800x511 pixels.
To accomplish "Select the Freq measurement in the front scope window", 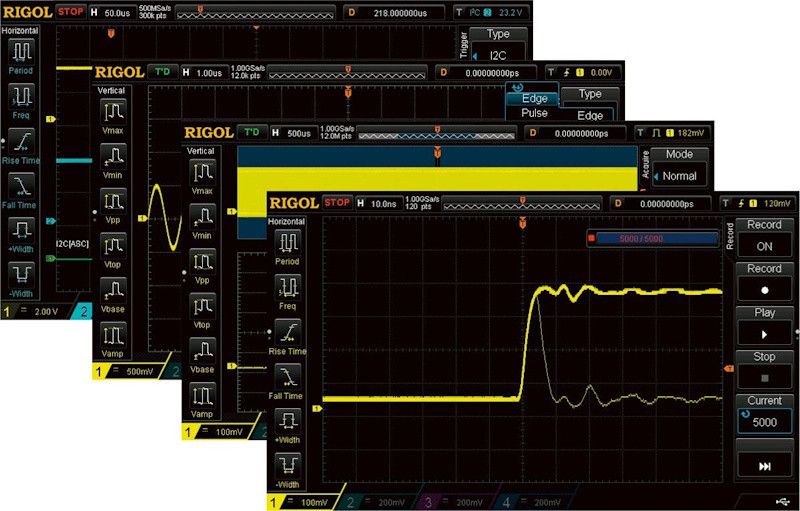I will 288,291.
